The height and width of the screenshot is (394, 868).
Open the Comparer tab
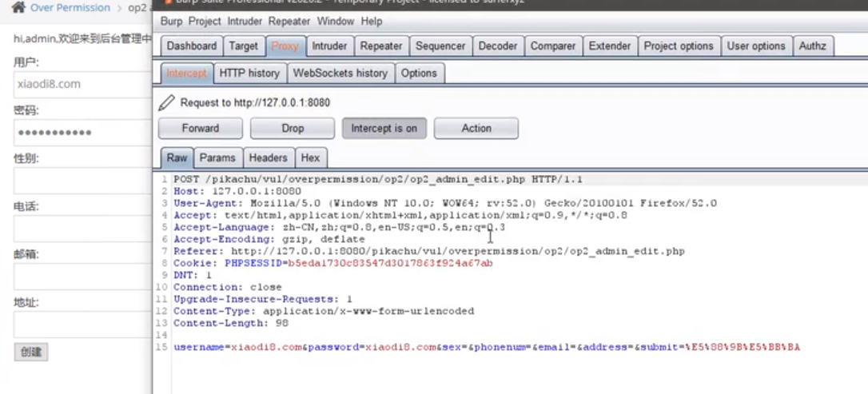pyautogui.click(x=553, y=46)
